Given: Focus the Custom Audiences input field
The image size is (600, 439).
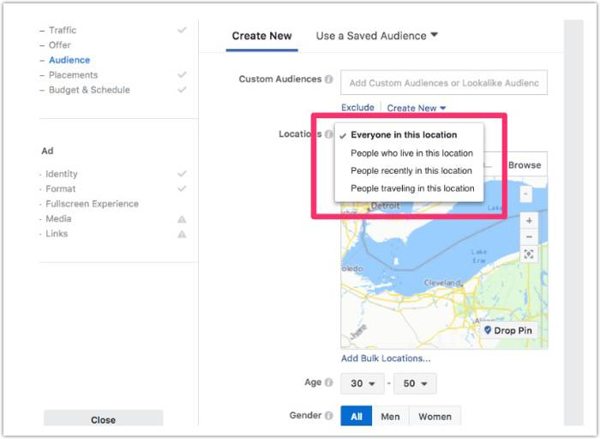Looking at the screenshot, I should (x=444, y=83).
